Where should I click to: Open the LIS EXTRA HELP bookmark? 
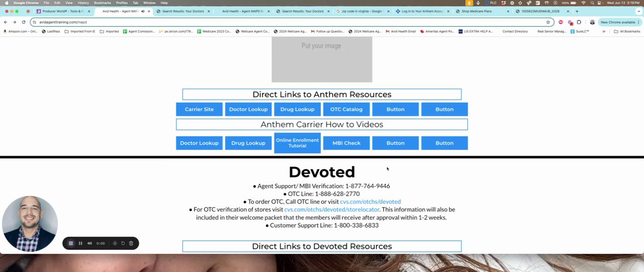pos(475,31)
